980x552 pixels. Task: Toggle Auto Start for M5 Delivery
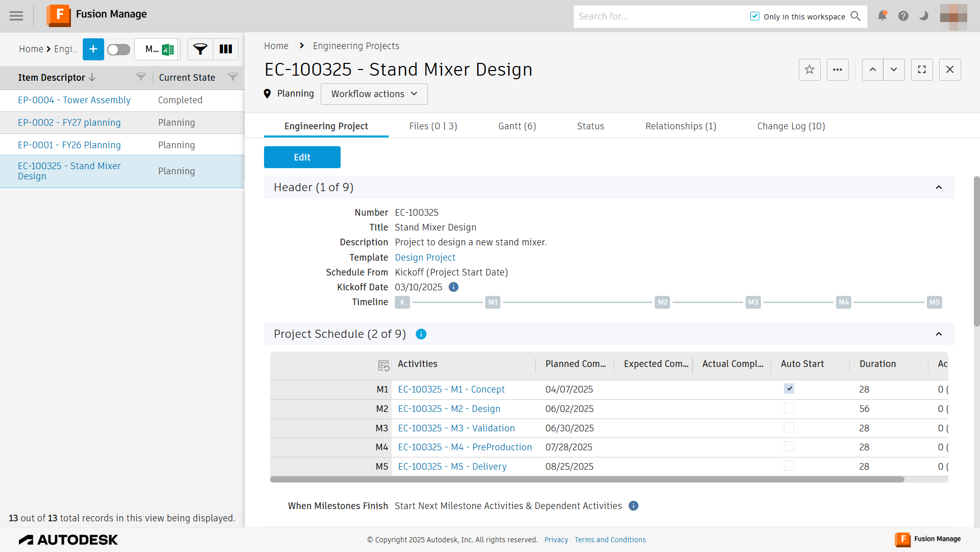click(789, 466)
